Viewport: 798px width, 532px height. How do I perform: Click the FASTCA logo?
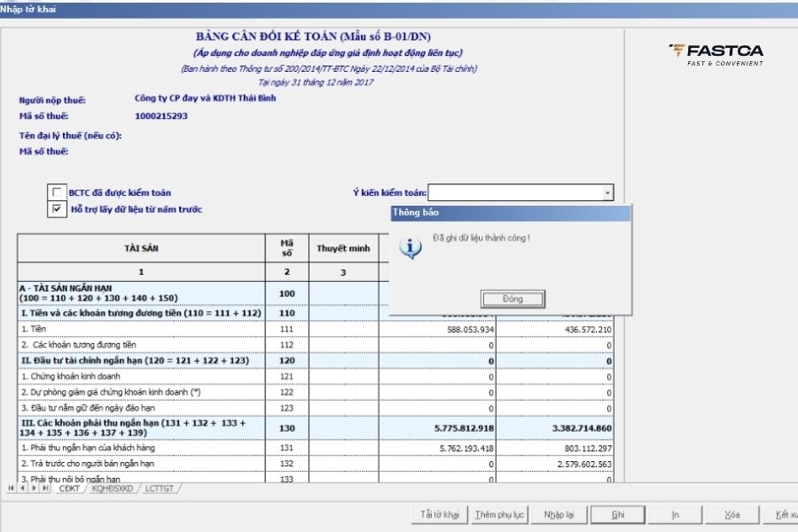(715, 53)
